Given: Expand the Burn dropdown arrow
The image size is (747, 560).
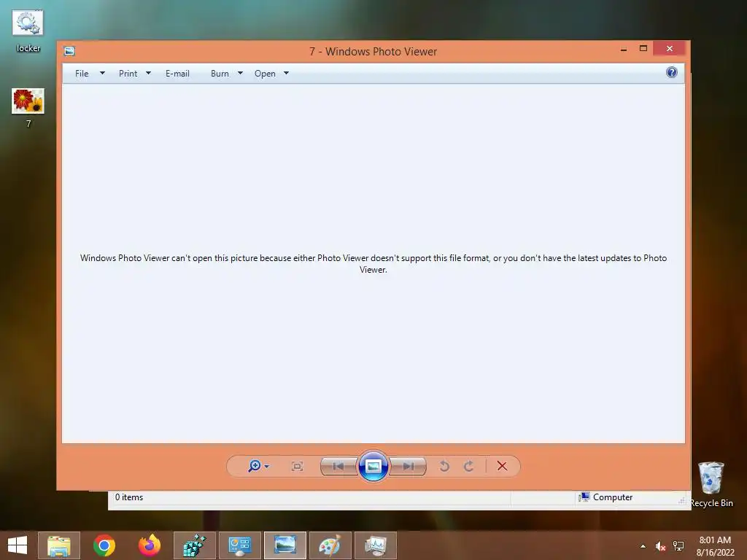Looking at the screenshot, I should (x=240, y=74).
